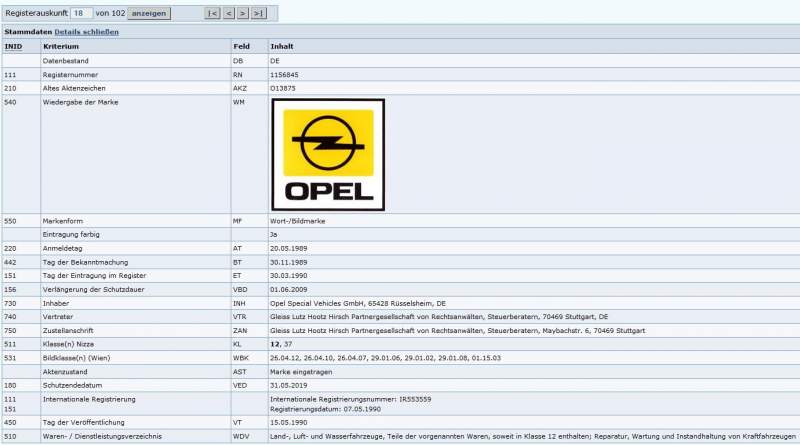Image resolution: width=800 pixels, height=445 pixels.
Task: Select registration date 30.03.1990
Action: 289,276
